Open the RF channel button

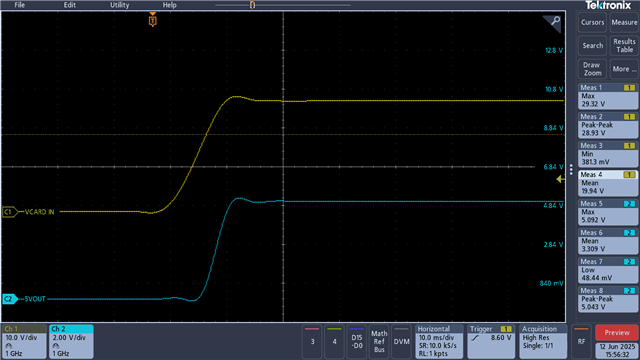tap(581, 341)
